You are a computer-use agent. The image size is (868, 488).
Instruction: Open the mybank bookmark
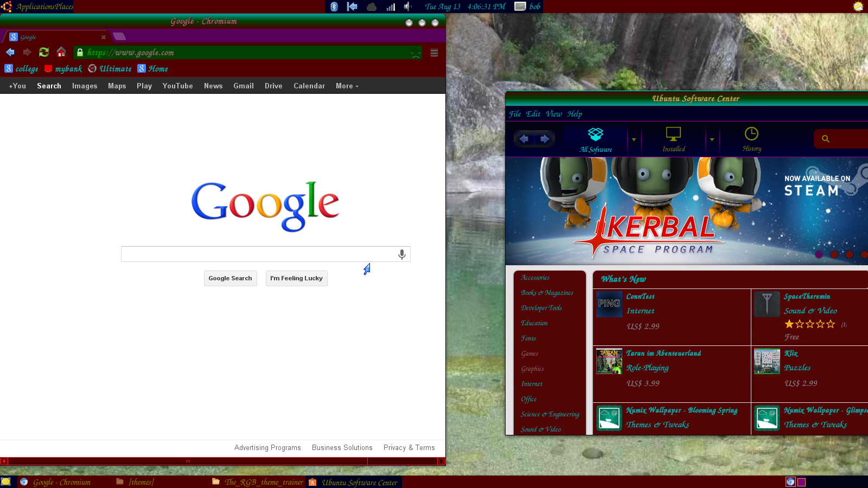point(63,69)
